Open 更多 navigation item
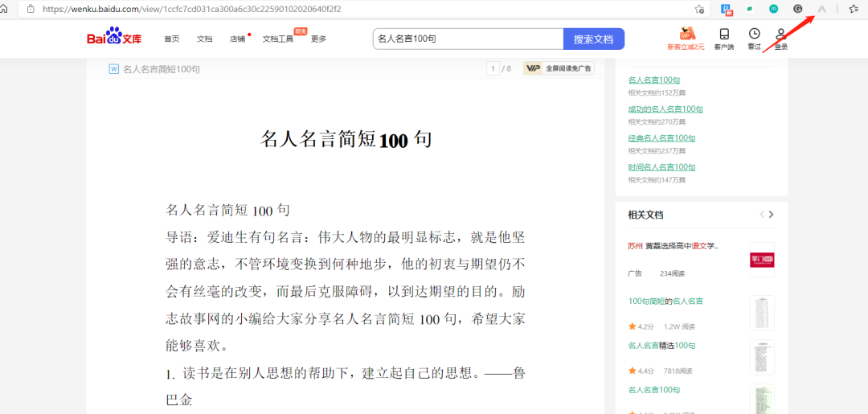Screen dimensions: 868x414 pyautogui.click(x=318, y=39)
